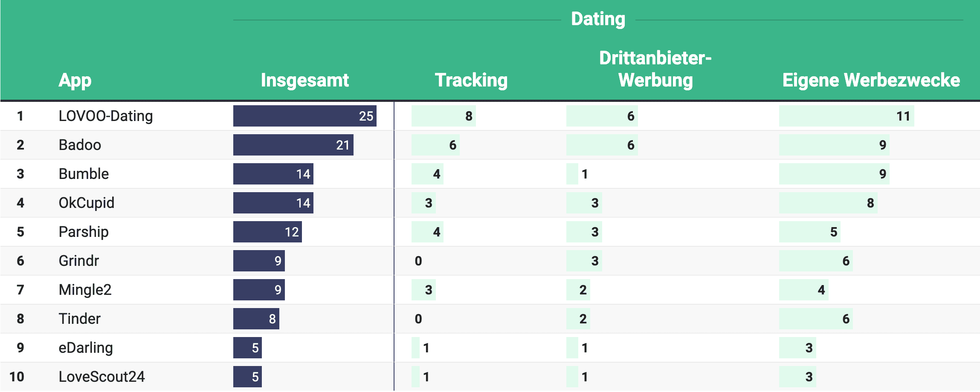Click the Tracking column header
980x392 pixels.
pyautogui.click(x=471, y=80)
